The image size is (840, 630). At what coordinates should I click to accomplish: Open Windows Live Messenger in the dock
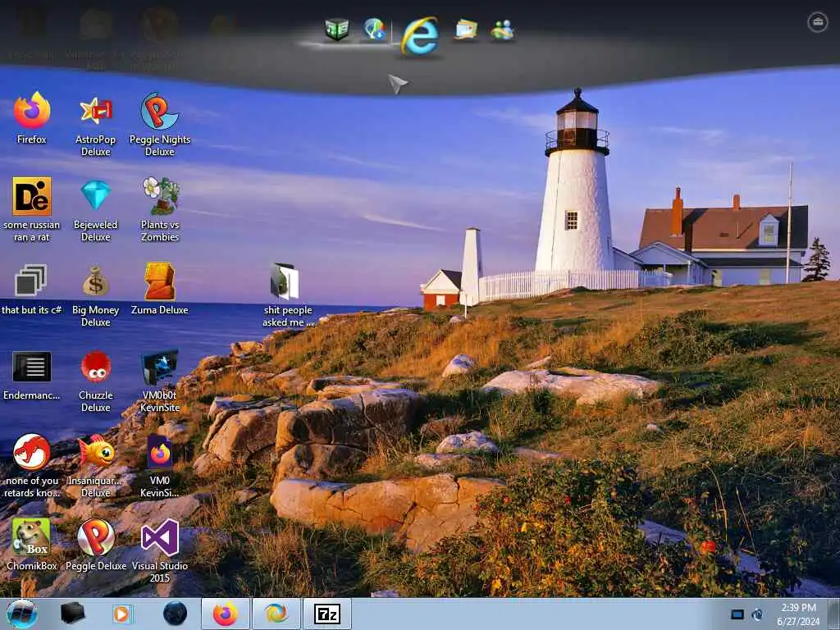(503, 30)
